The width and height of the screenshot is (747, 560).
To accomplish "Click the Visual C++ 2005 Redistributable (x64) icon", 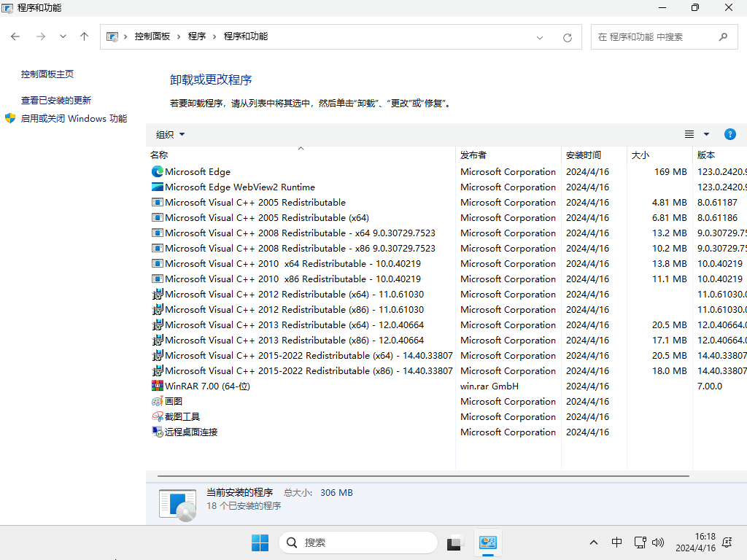I will 158,217.
